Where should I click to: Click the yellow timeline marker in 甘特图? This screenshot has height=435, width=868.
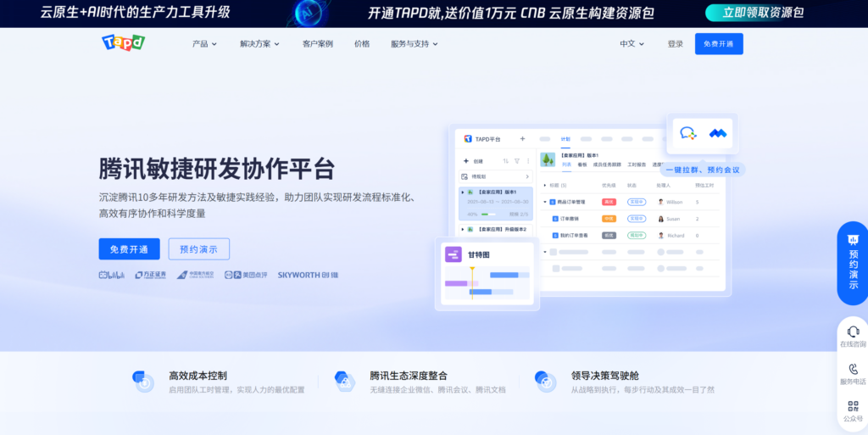472,283
